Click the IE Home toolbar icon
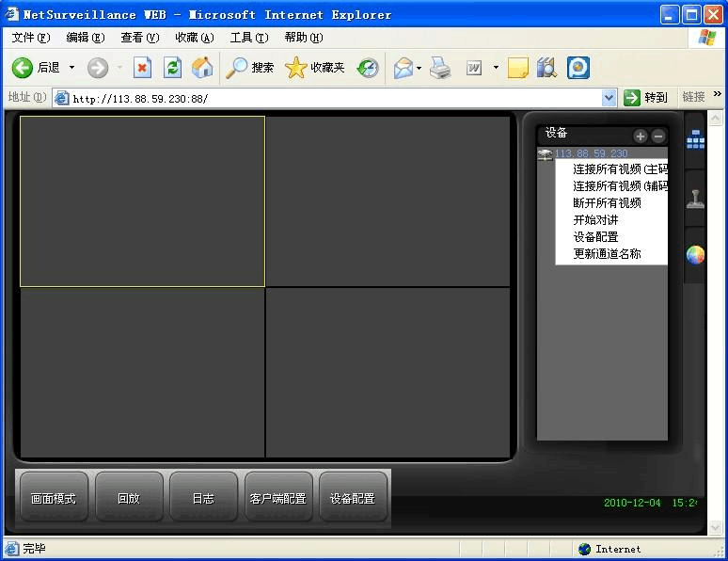The width and height of the screenshot is (728, 561). point(202,68)
